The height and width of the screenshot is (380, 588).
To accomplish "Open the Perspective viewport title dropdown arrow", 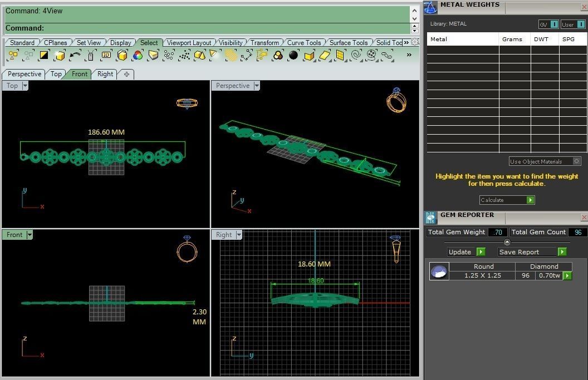I will pos(257,86).
